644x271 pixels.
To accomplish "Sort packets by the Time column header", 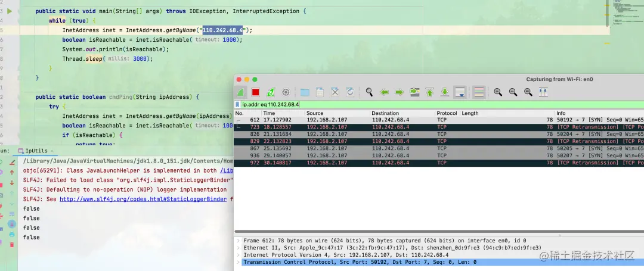I will 283,113.
